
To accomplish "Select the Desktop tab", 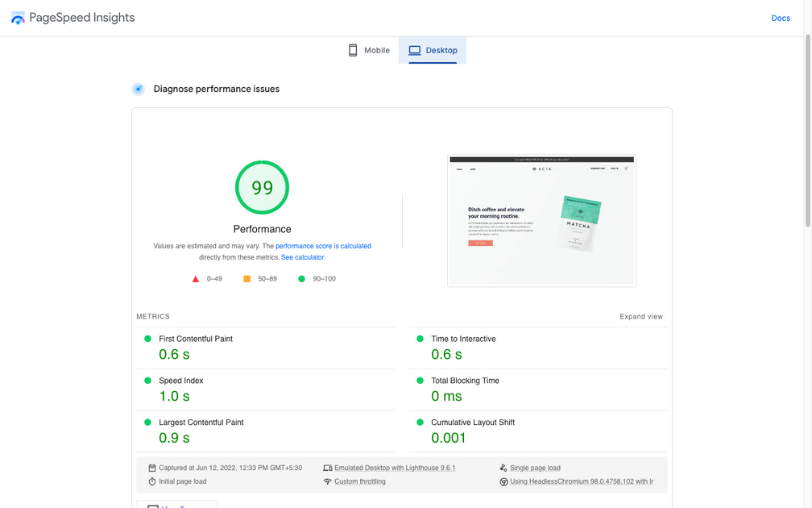I will coord(433,50).
